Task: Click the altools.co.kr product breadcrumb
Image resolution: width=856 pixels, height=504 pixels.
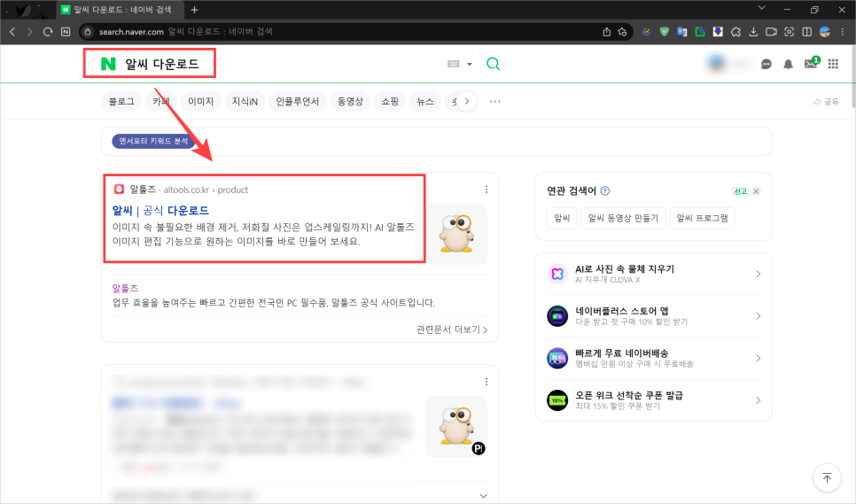Action: [206, 190]
